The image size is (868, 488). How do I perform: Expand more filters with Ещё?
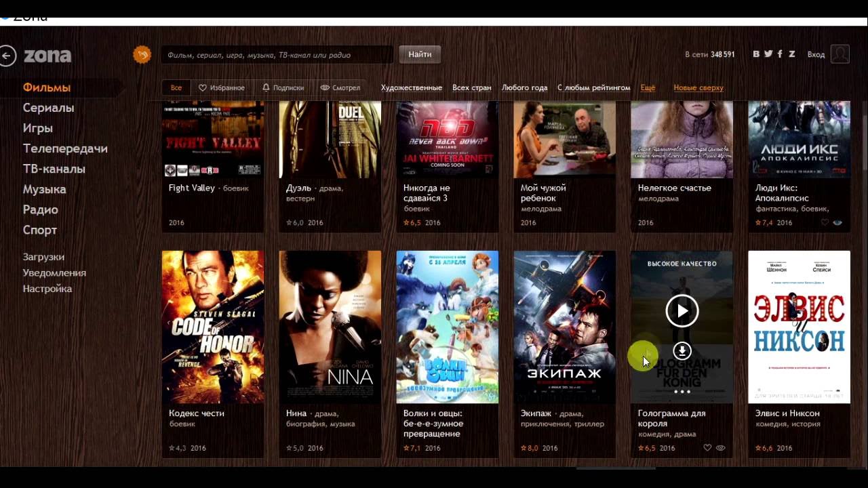[648, 88]
